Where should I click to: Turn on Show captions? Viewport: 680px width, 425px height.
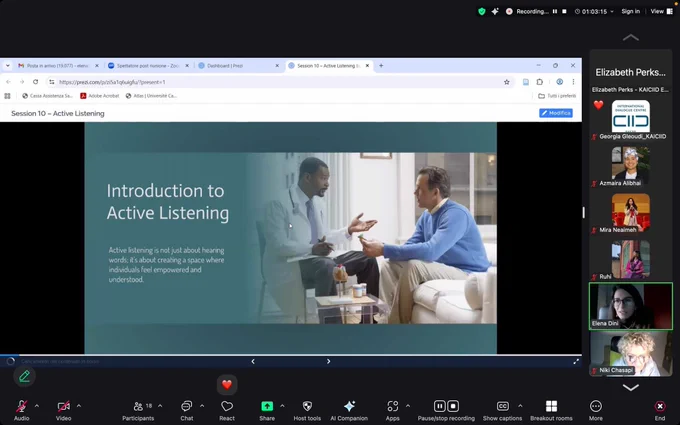click(502, 410)
